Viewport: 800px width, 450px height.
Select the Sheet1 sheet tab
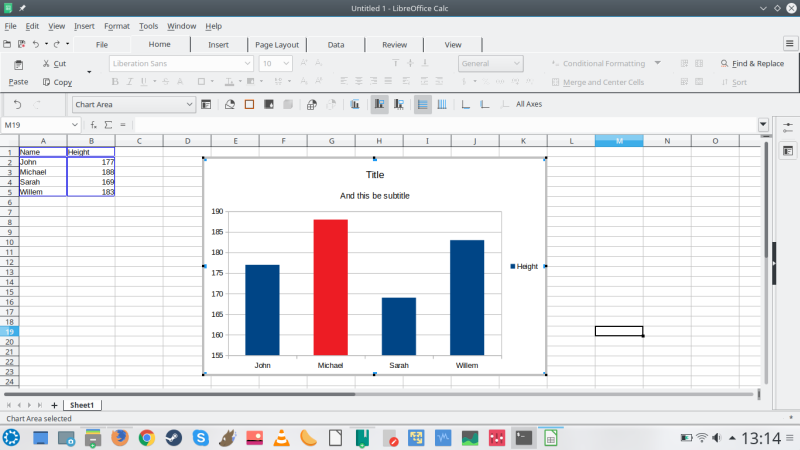82,405
